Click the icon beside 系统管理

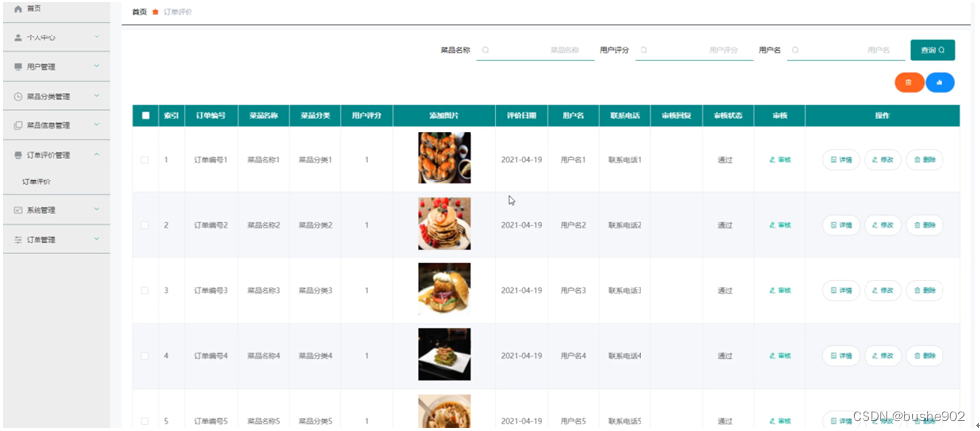18,210
